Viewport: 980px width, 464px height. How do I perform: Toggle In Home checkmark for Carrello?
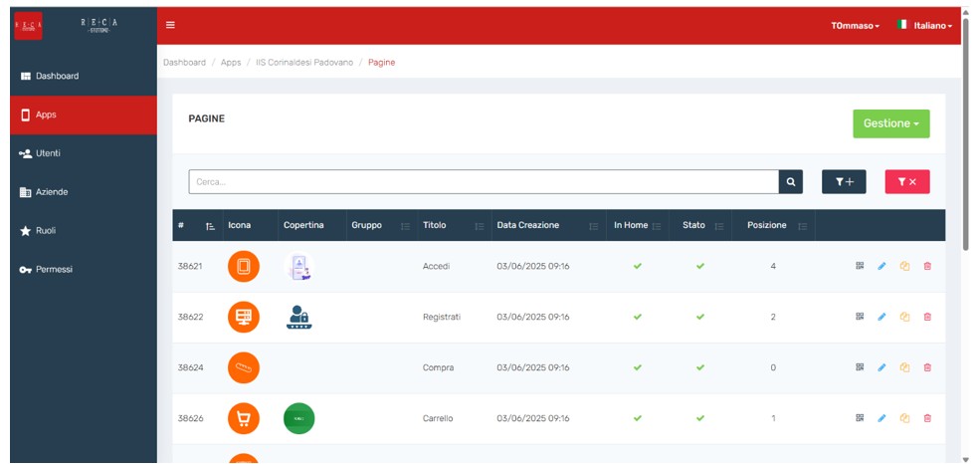coord(638,418)
